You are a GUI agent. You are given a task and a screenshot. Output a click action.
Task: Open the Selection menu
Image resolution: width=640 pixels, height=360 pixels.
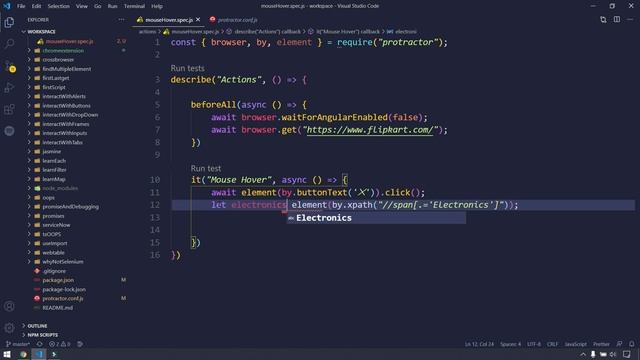tap(58, 6)
